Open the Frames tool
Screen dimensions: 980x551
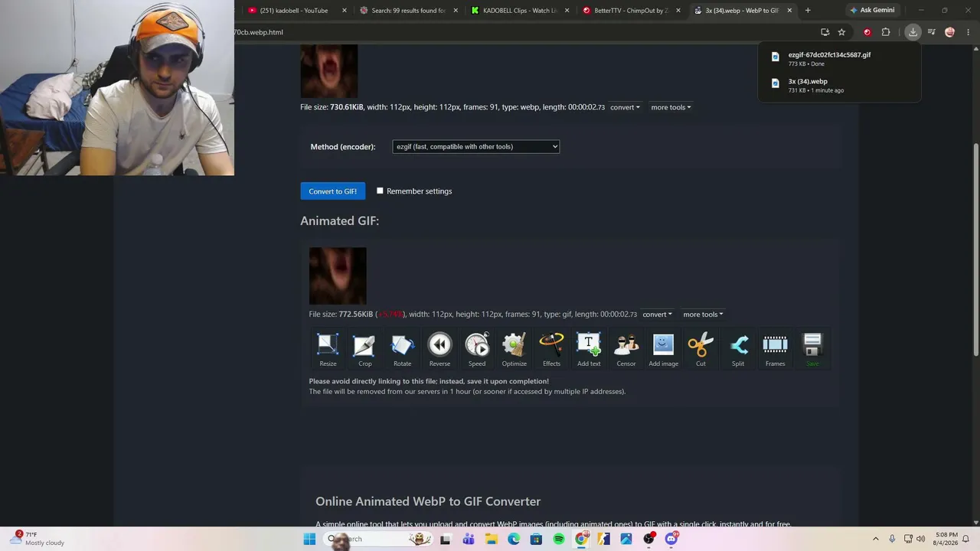[x=775, y=350]
